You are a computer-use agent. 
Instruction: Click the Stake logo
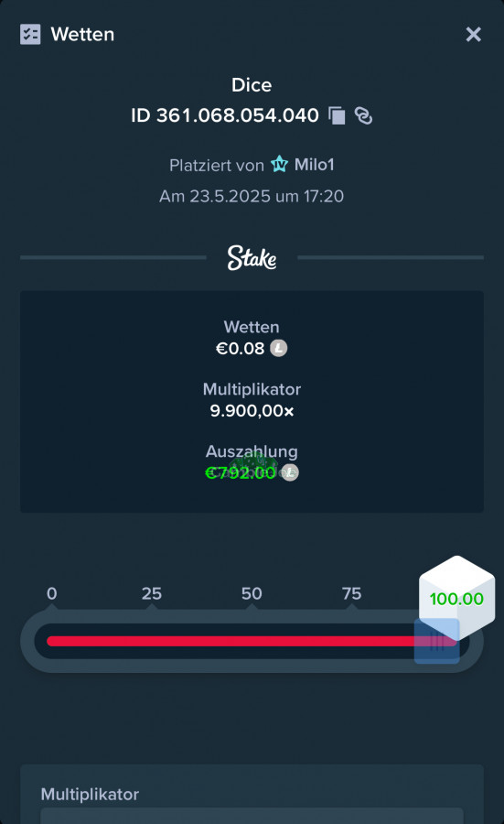pyautogui.click(x=252, y=257)
